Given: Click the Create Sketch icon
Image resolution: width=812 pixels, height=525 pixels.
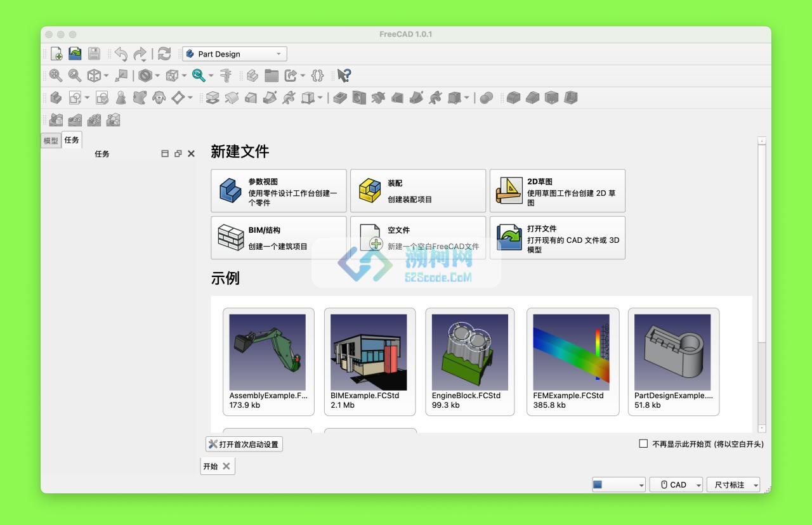Looking at the screenshot, I should 75,98.
